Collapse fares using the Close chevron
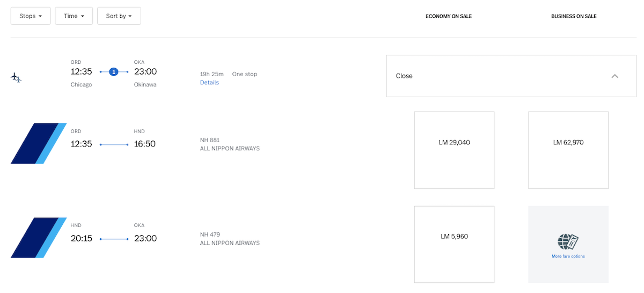The height and width of the screenshot is (293, 644). point(615,76)
